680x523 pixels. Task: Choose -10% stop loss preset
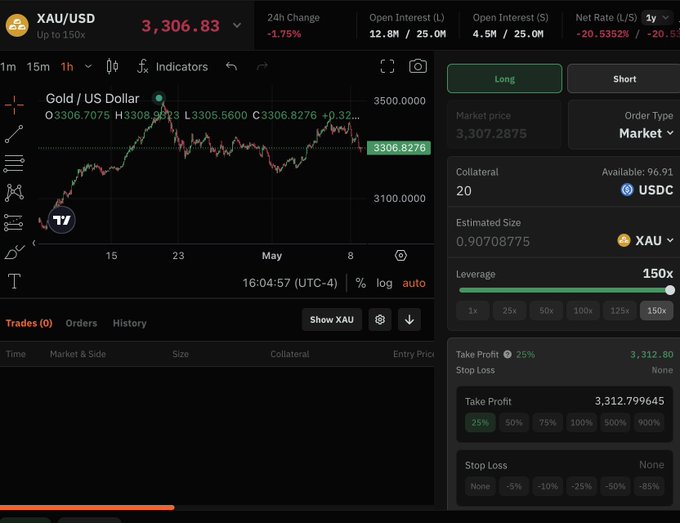pyautogui.click(x=547, y=487)
